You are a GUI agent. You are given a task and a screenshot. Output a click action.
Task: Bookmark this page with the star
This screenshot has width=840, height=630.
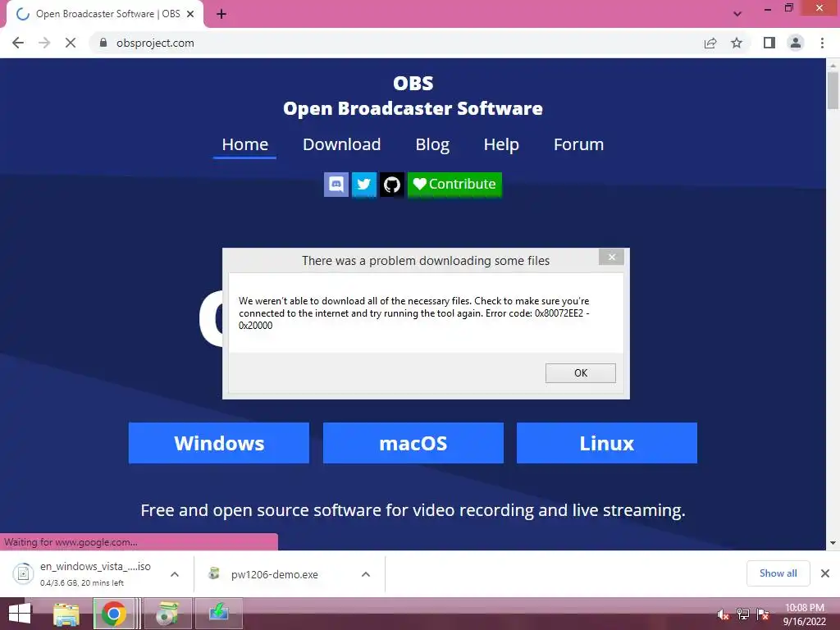point(737,43)
